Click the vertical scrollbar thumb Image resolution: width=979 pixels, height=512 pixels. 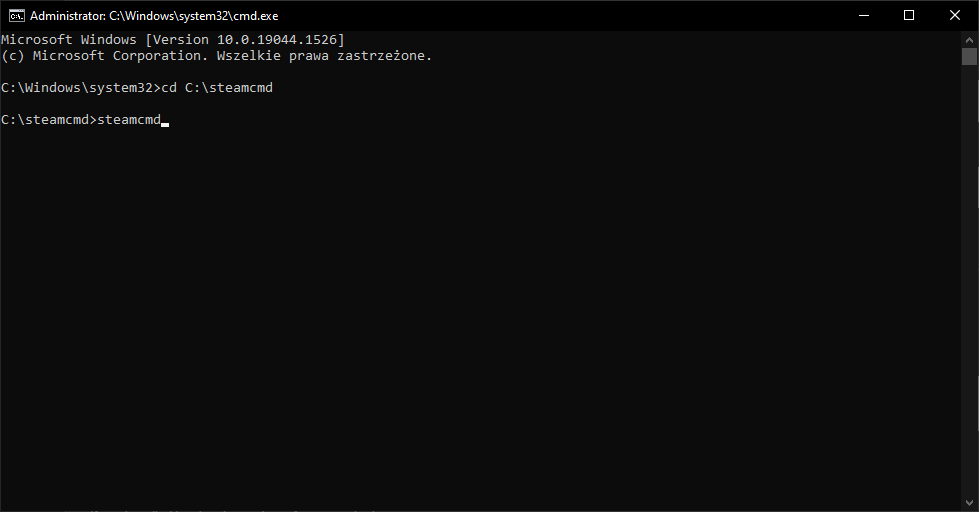pyautogui.click(x=969, y=56)
